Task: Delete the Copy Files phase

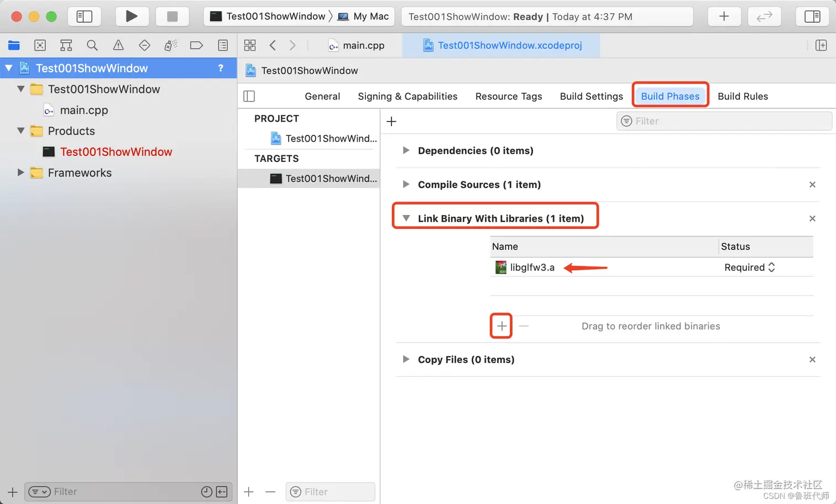Action: (x=812, y=359)
